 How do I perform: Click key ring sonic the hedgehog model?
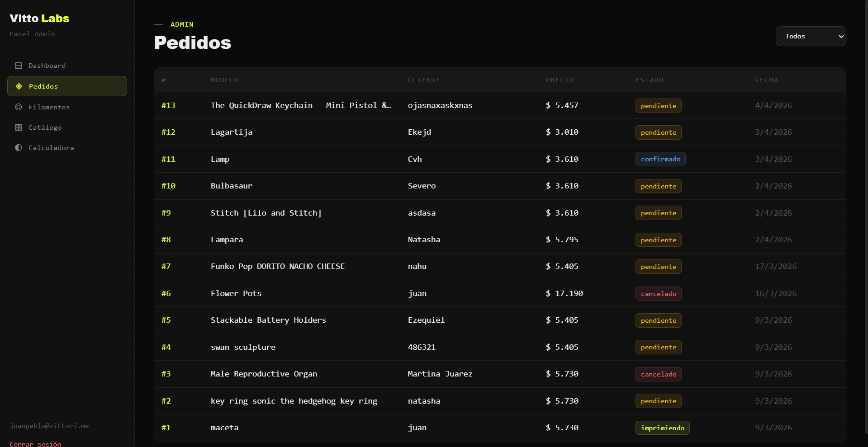coord(294,401)
